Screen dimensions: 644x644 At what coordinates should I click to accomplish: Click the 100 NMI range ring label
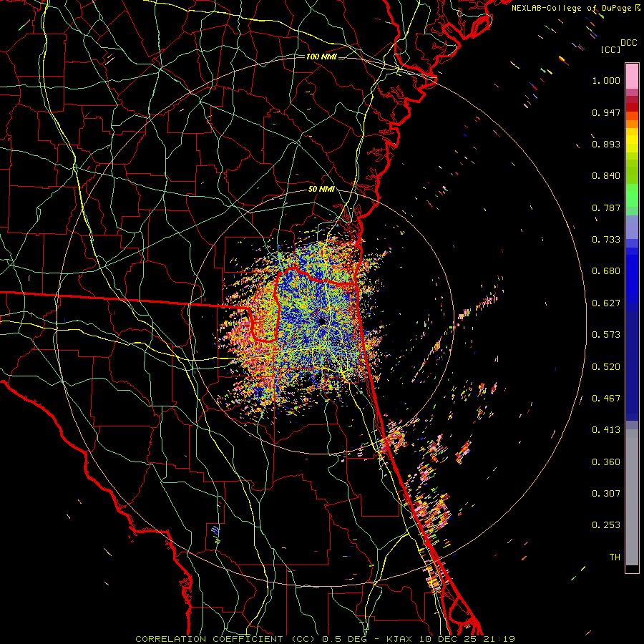(321, 57)
